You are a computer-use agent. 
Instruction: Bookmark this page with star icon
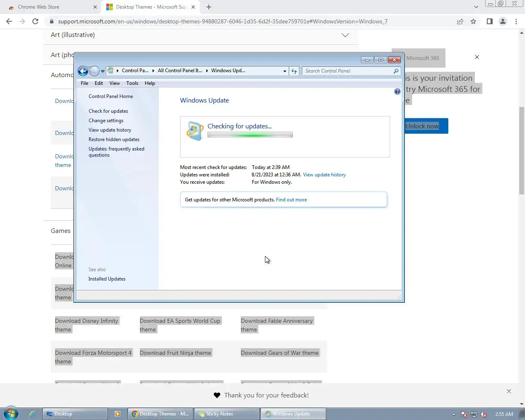coord(473,22)
